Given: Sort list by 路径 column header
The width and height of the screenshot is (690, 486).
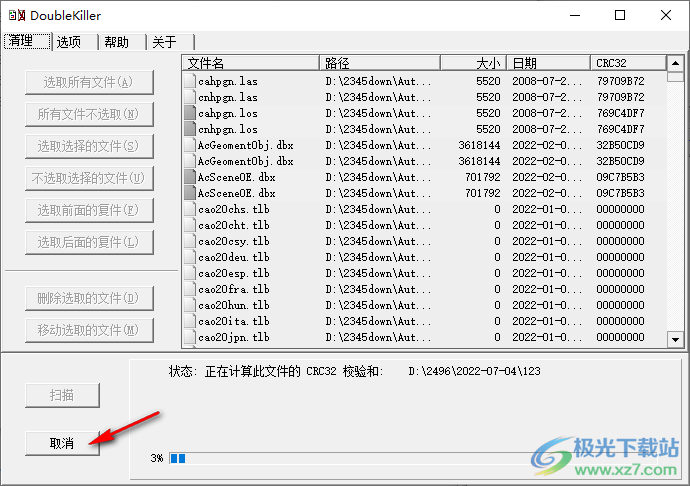Looking at the screenshot, I should tap(380, 63).
